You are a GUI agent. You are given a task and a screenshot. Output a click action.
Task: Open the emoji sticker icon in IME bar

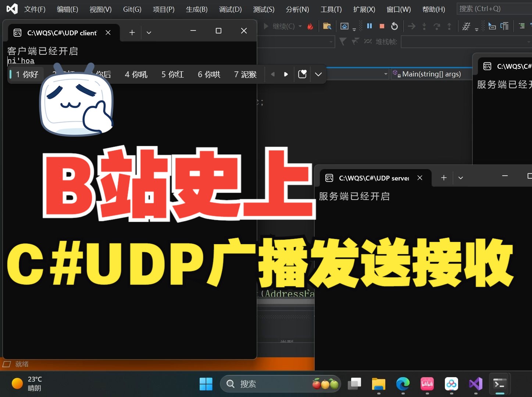coord(302,74)
